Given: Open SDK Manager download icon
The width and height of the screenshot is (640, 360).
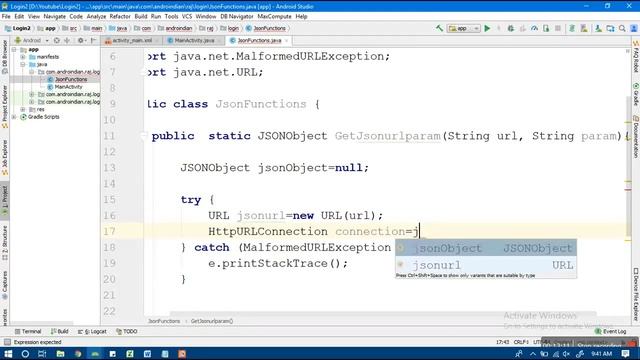Looking at the screenshot, I should pos(598,28).
